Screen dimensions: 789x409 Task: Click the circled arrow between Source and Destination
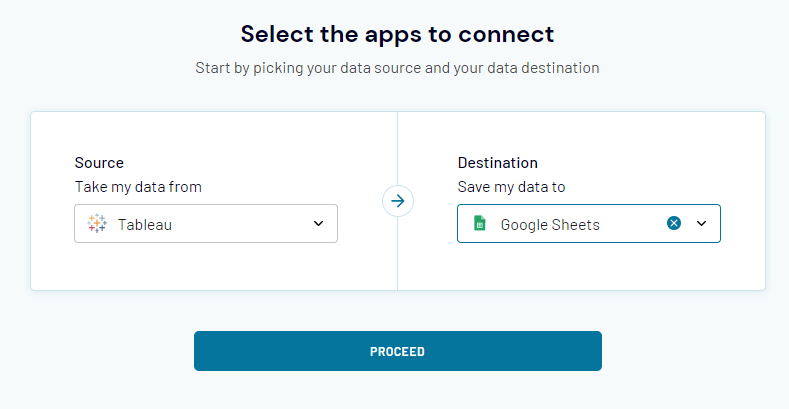pos(398,201)
